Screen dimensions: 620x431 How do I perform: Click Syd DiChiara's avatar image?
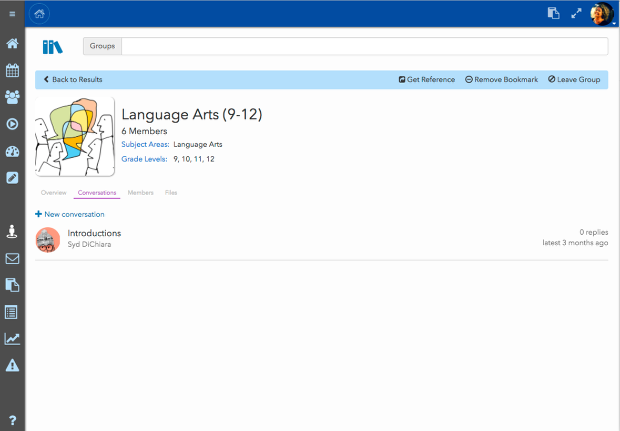48,240
